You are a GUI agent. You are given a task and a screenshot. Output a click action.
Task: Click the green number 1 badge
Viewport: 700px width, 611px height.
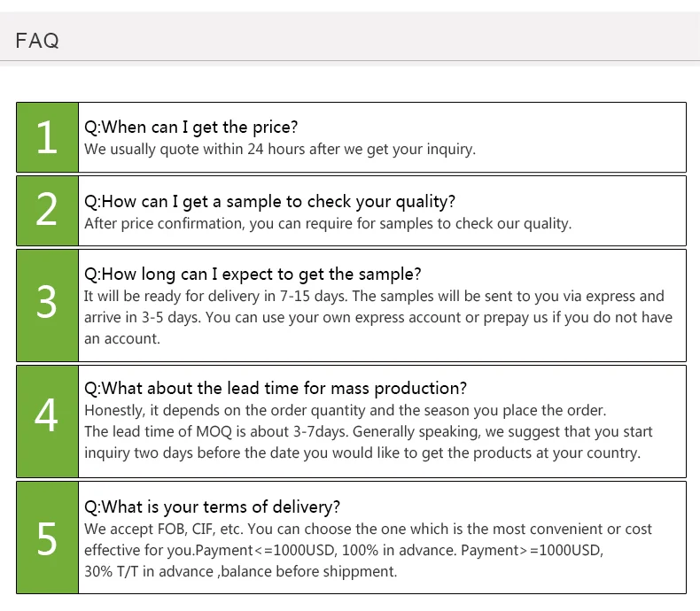pyautogui.click(x=47, y=137)
